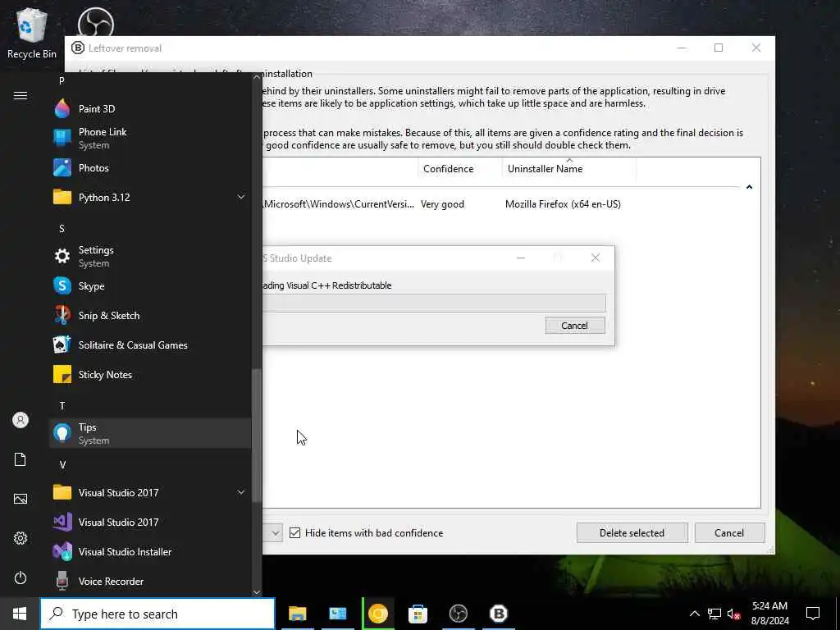The width and height of the screenshot is (840, 630).
Task: Launch Skype
Action: click(x=150, y=285)
